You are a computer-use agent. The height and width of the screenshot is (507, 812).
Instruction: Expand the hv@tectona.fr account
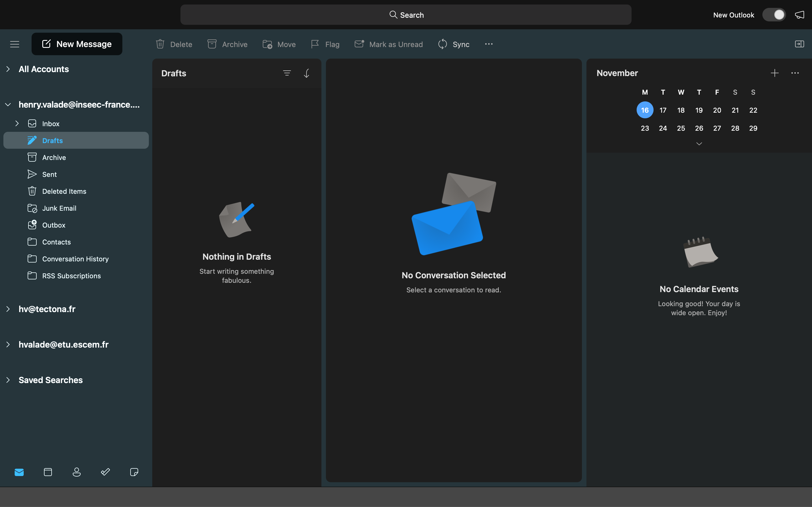(x=8, y=309)
